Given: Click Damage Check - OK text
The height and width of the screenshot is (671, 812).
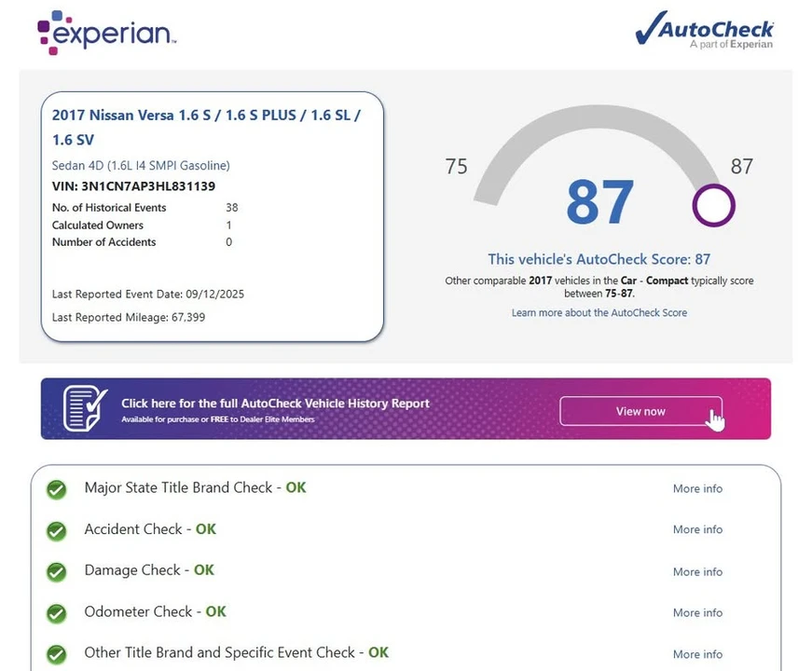Looking at the screenshot, I should (x=149, y=570).
